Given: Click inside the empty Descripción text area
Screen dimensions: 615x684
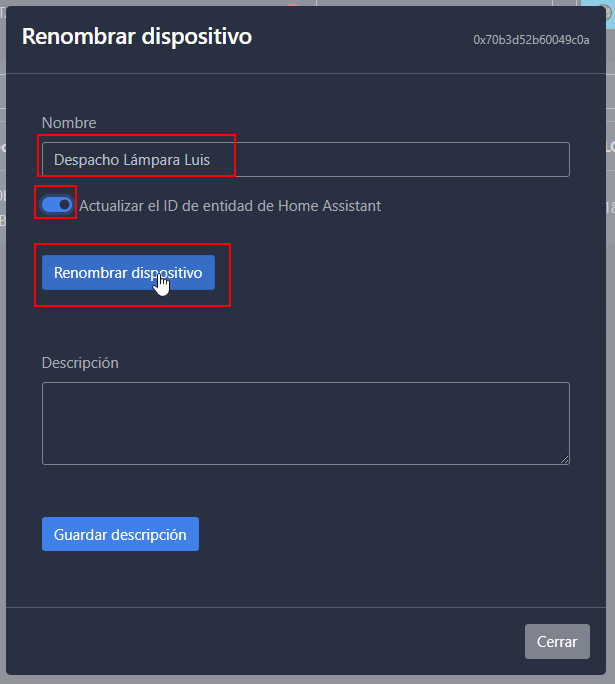Looking at the screenshot, I should point(305,423).
